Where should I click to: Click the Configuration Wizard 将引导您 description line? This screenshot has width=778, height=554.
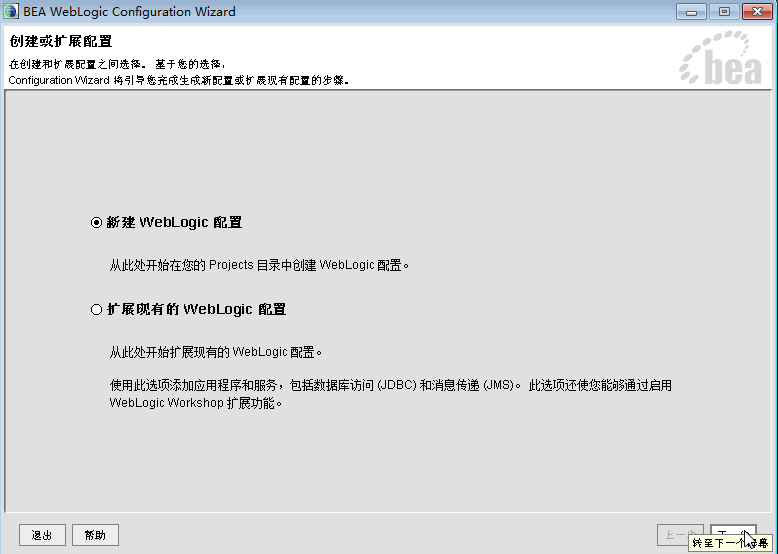tap(179, 80)
